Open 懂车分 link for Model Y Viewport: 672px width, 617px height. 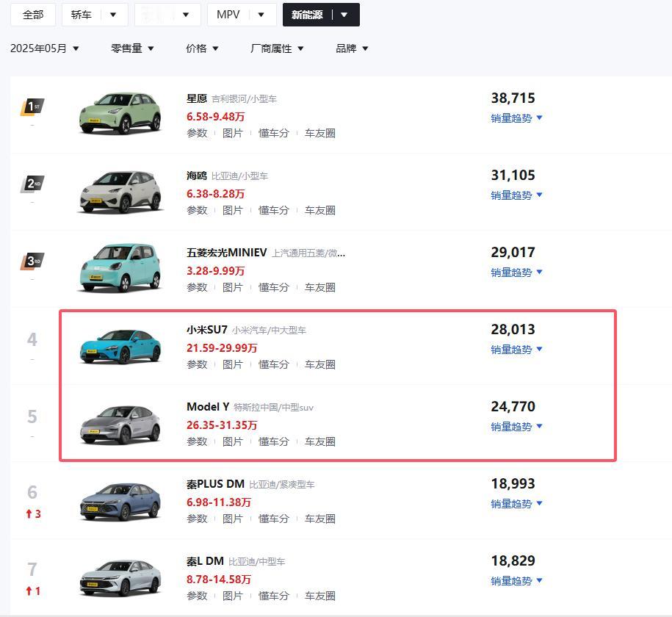click(273, 441)
